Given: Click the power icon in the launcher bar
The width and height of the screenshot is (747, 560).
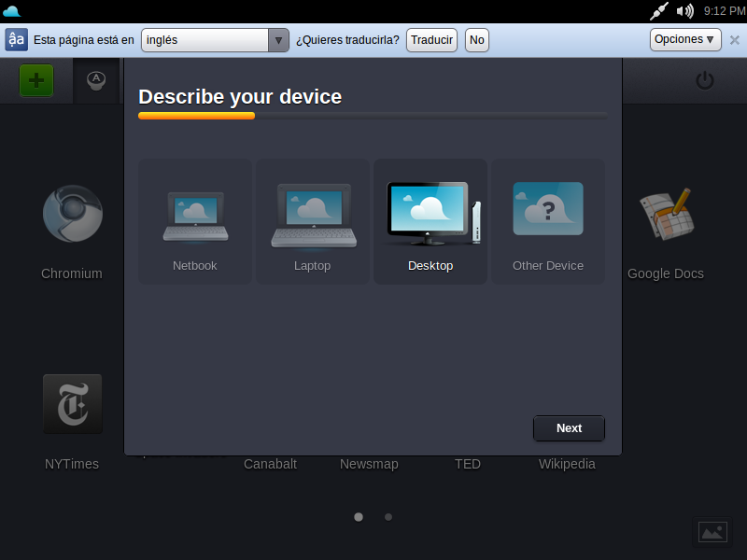Looking at the screenshot, I should 705,80.
